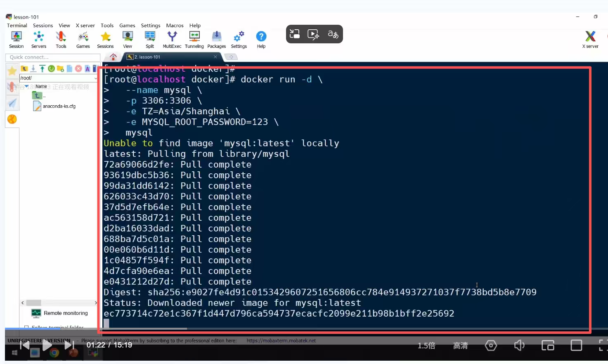The image size is (608, 364).
Task: Launch MultiExec mode from the toolbar
Action: point(172,40)
